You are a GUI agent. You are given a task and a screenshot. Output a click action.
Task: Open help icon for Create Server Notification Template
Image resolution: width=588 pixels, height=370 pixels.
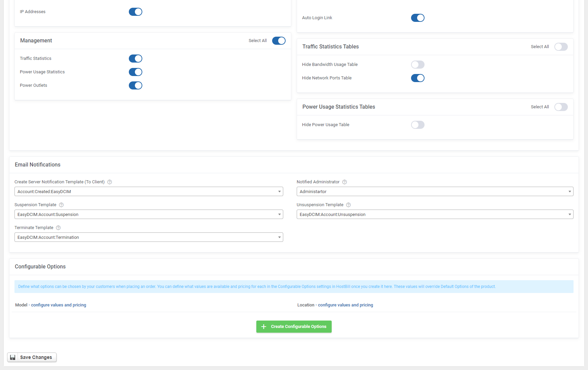[x=109, y=182]
